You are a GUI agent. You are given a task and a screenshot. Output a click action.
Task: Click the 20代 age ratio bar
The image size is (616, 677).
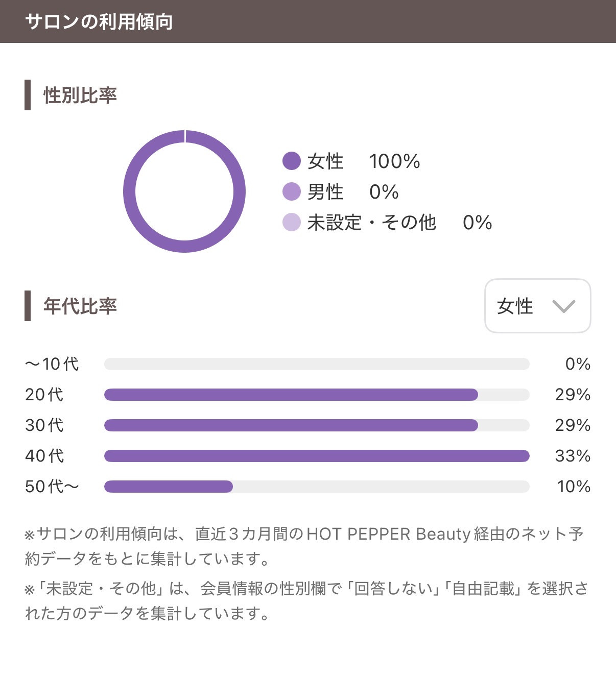click(291, 395)
